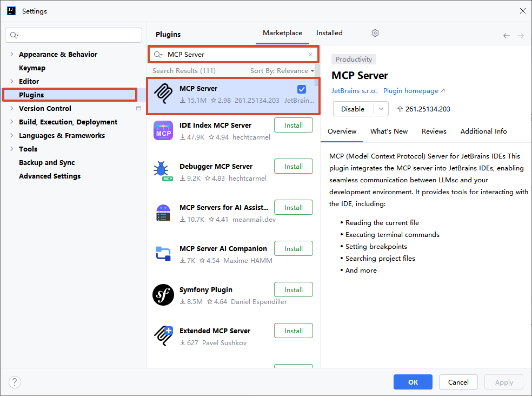Switch to the Marketplace tab
532x396 pixels.
[x=282, y=33]
